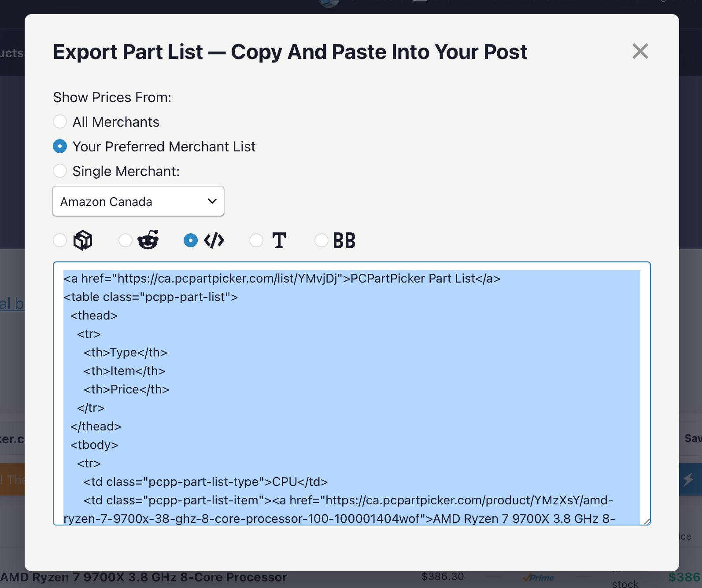
Task: Open the Amazon Canada merchant dropdown
Action: click(x=138, y=201)
